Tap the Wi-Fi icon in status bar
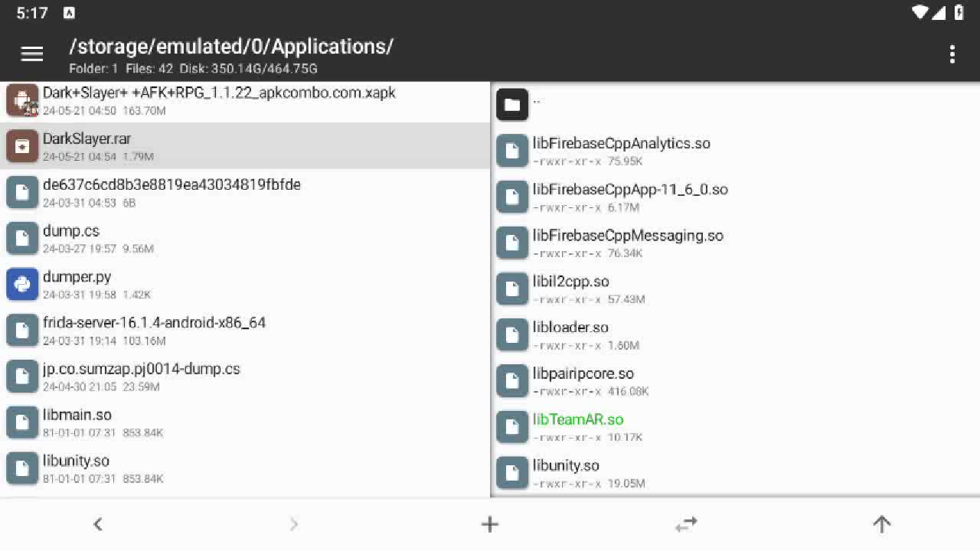The height and width of the screenshot is (551, 980). point(922,12)
